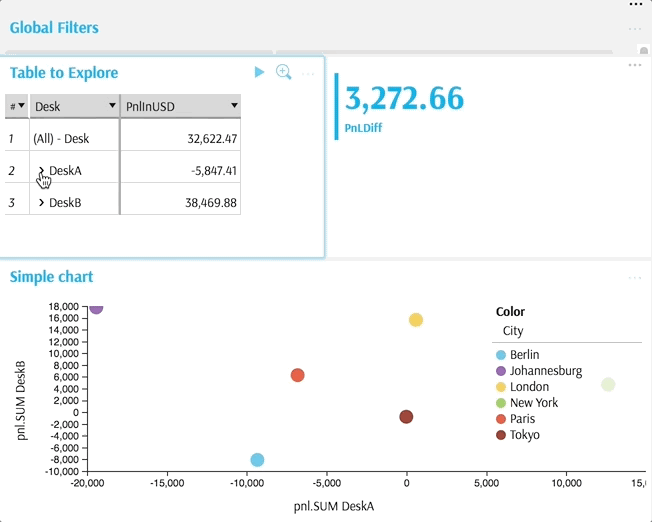
Task: Click the dark brown Tokyo data point in chart
Action: [406, 416]
